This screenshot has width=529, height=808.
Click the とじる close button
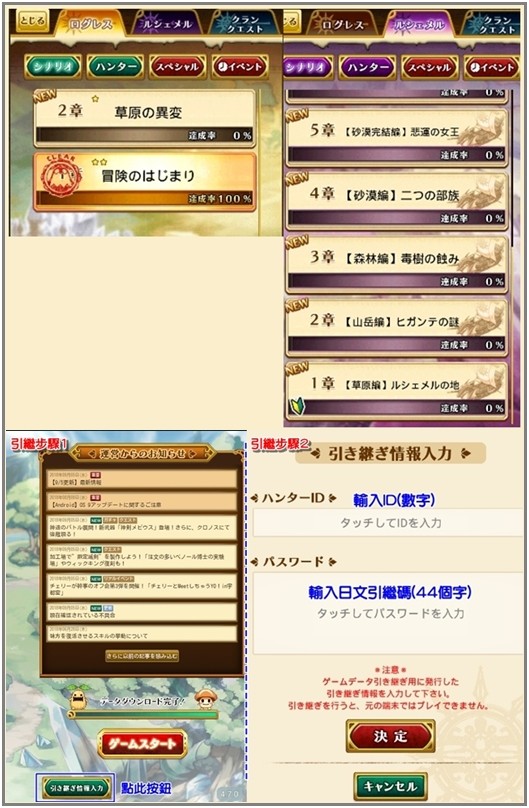(32, 22)
